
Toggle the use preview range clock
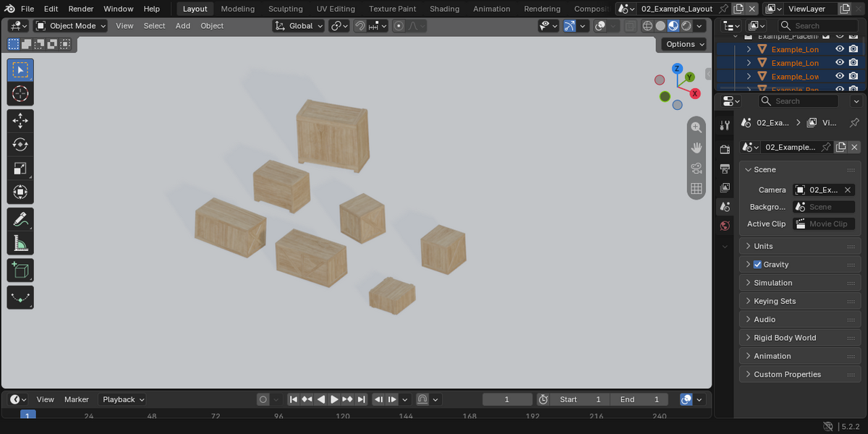[543, 399]
